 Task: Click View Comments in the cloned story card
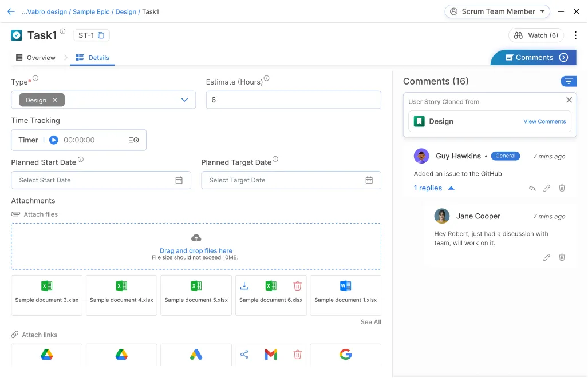click(544, 121)
